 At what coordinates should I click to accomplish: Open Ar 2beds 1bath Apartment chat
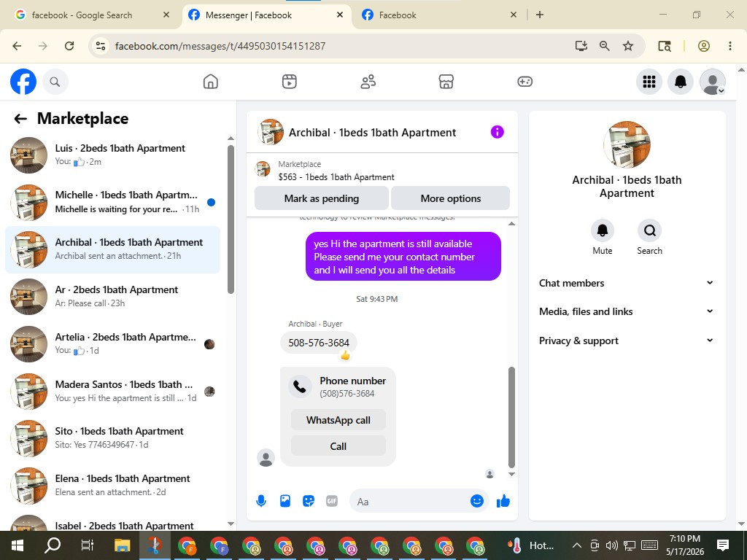(112, 296)
